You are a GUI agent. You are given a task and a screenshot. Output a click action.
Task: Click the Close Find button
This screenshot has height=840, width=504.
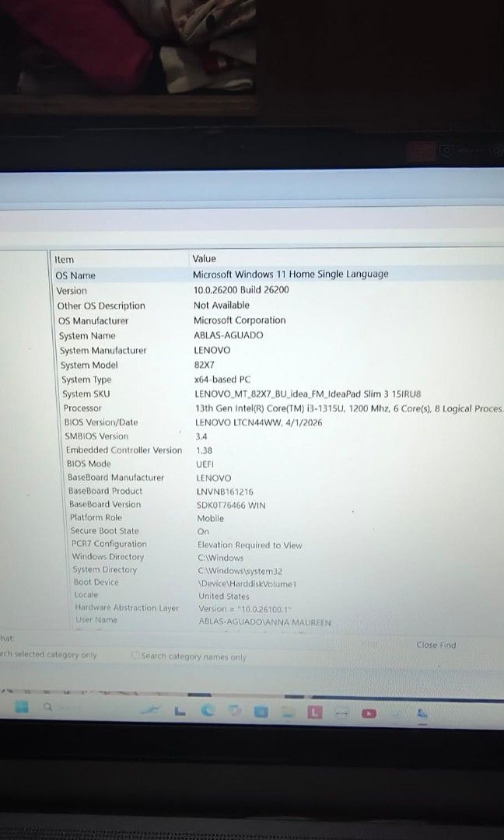coord(436,645)
